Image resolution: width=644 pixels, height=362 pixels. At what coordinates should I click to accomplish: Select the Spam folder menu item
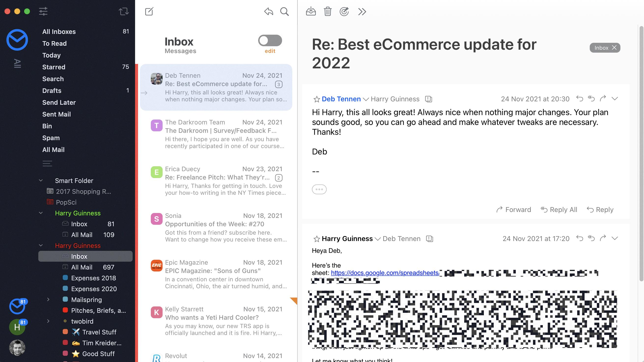(x=51, y=137)
